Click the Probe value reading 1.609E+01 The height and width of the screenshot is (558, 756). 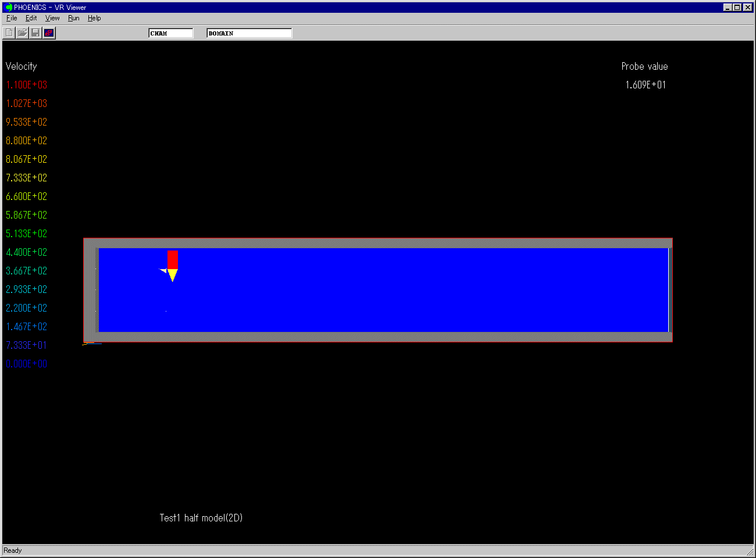coord(646,85)
